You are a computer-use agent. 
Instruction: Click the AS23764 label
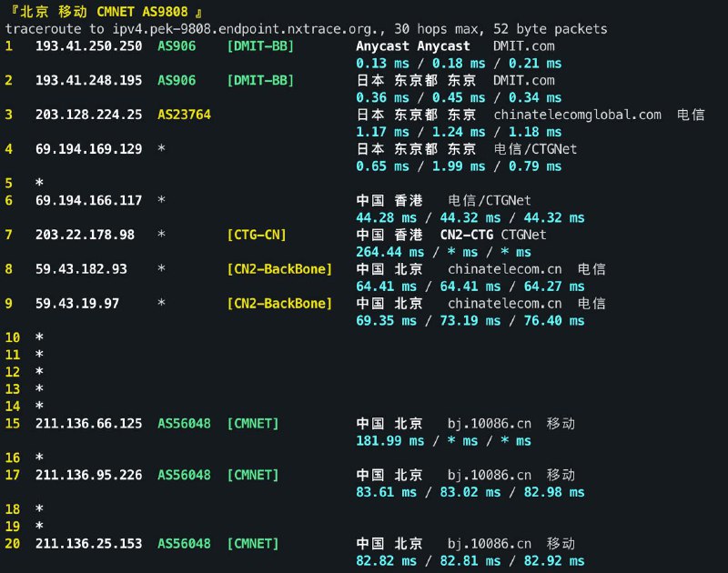(x=185, y=116)
